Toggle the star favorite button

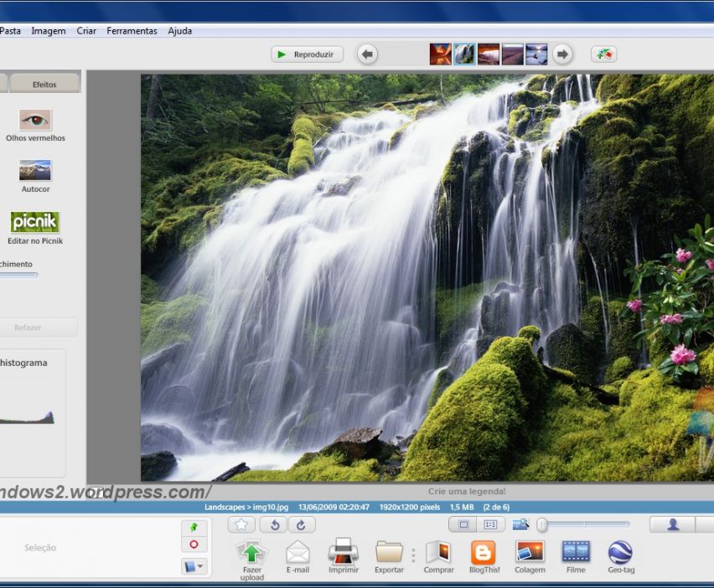pyautogui.click(x=241, y=524)
